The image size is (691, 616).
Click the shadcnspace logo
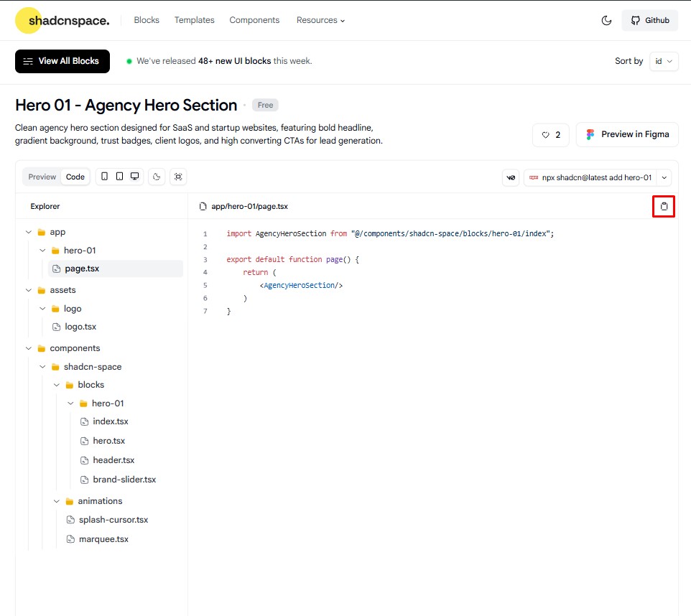pos(62,21)
